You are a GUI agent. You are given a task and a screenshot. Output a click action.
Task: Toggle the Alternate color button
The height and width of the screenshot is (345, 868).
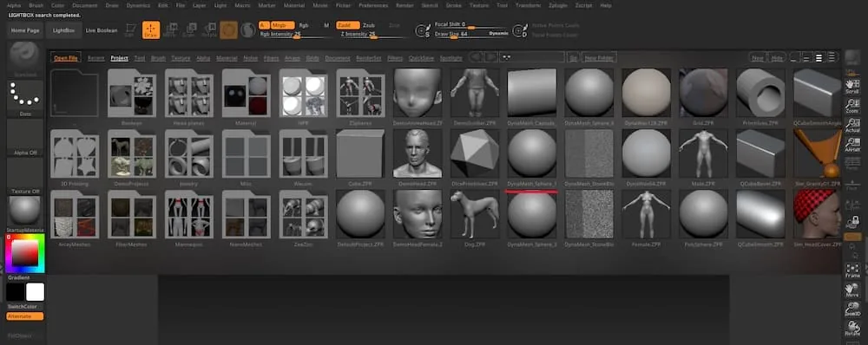point(25,316)
